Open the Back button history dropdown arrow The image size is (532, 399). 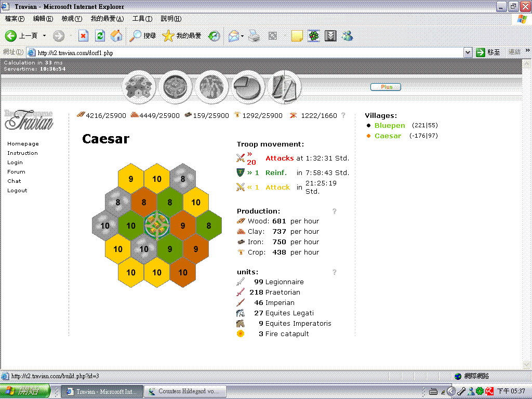click(x=44, y=36)
